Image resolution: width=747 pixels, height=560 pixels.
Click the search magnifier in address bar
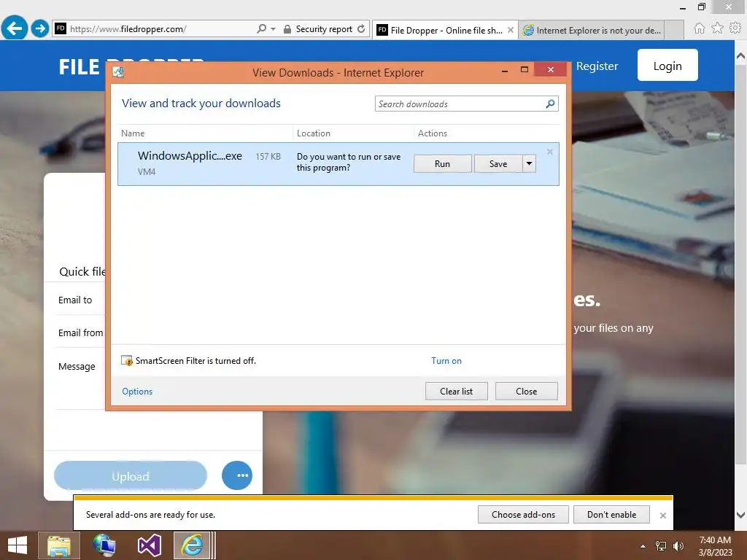[x=262, y=29]
